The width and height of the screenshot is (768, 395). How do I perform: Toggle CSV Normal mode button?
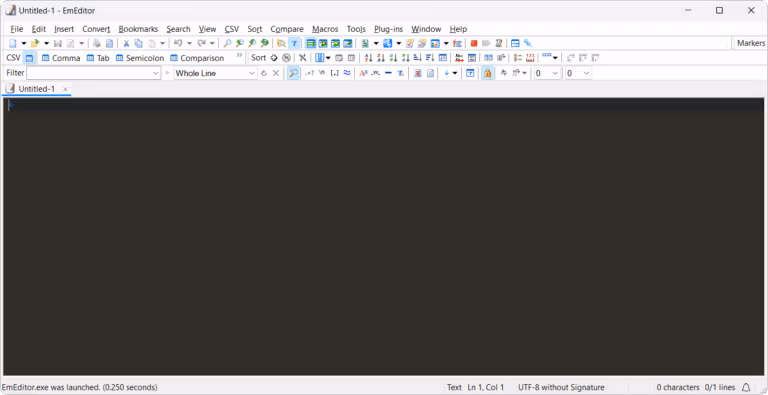[29, 58]
